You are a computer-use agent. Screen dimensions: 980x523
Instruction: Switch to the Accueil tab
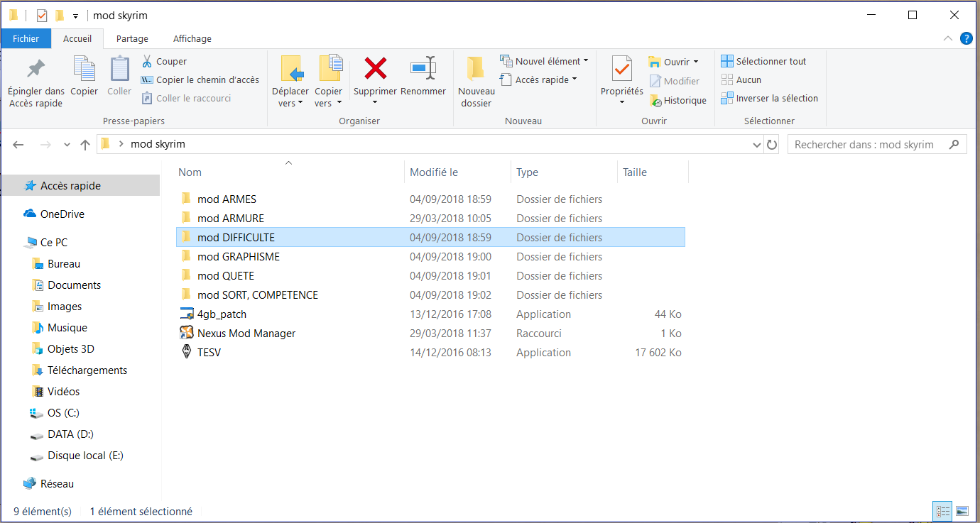coord(77,39)
